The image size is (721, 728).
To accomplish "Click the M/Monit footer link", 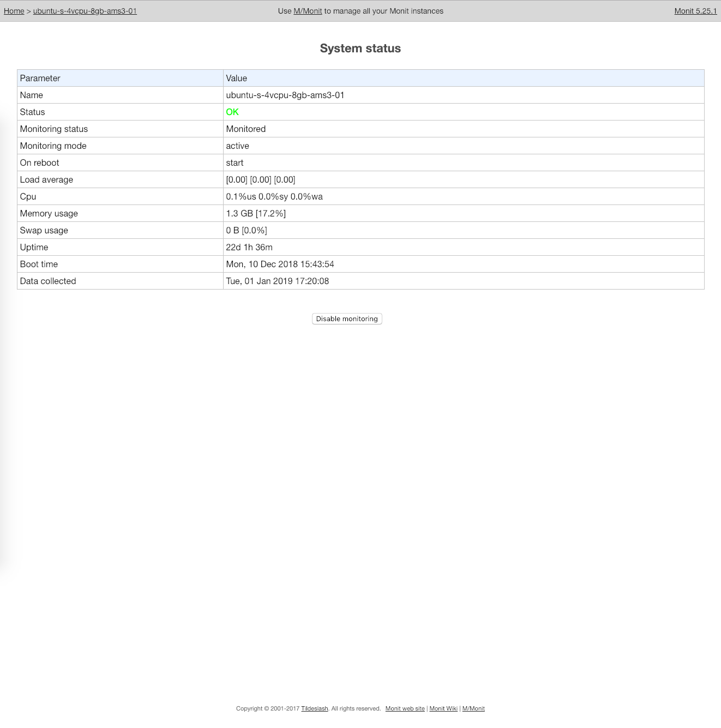I will [473, 708].
